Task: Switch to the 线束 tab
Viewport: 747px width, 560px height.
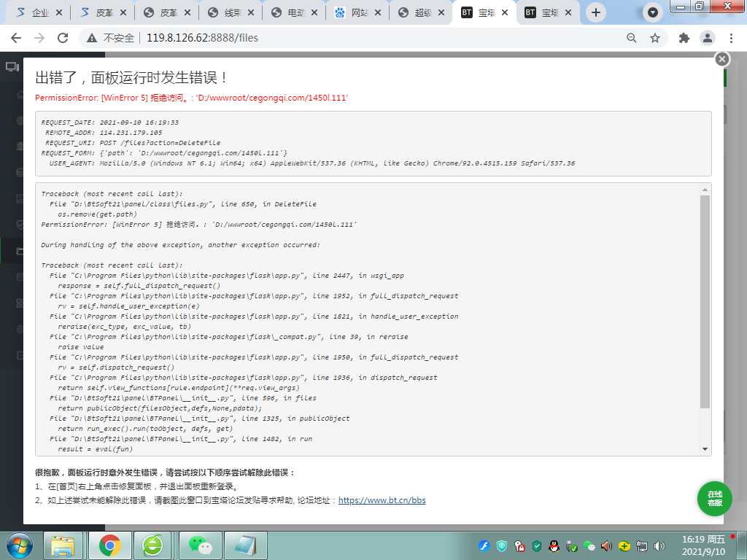Action: 230,13
